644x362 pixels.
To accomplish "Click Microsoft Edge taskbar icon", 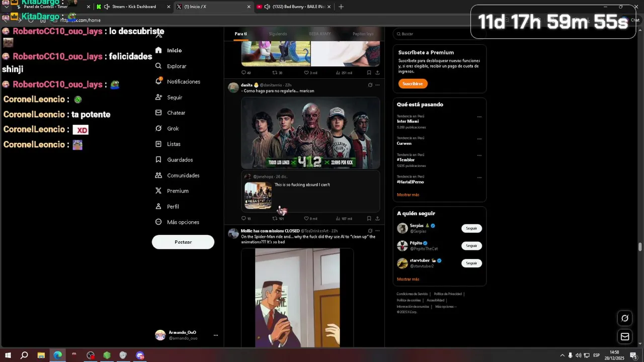I will 58,355.
